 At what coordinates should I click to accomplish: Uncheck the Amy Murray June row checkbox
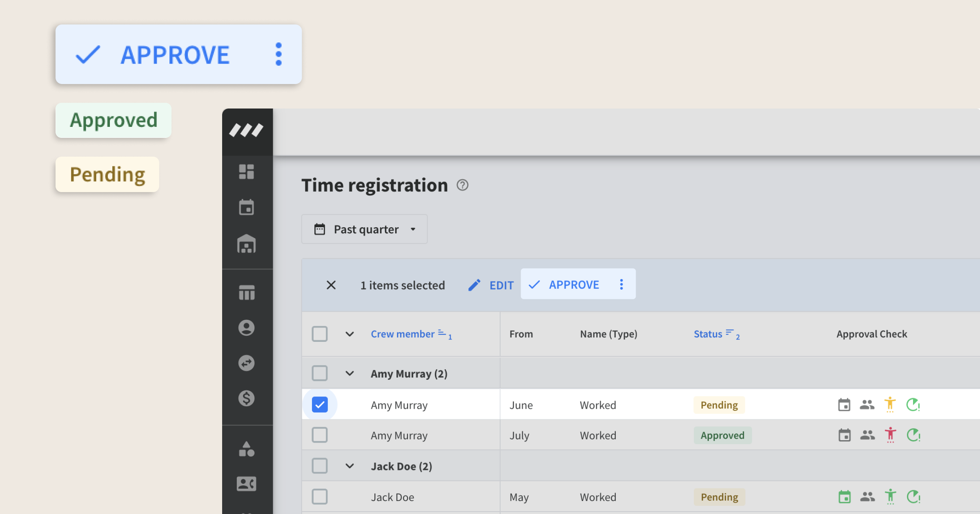(x=320, y=405)
